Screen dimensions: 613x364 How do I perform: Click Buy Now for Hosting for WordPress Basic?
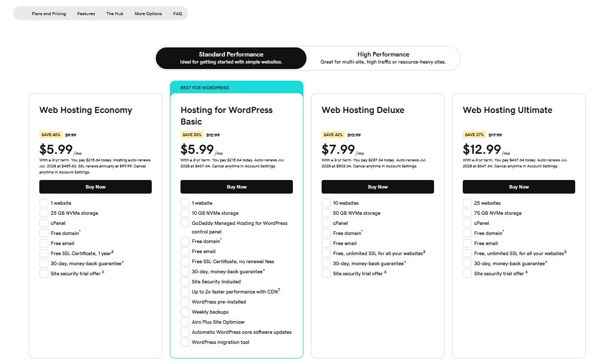point(236,187)
